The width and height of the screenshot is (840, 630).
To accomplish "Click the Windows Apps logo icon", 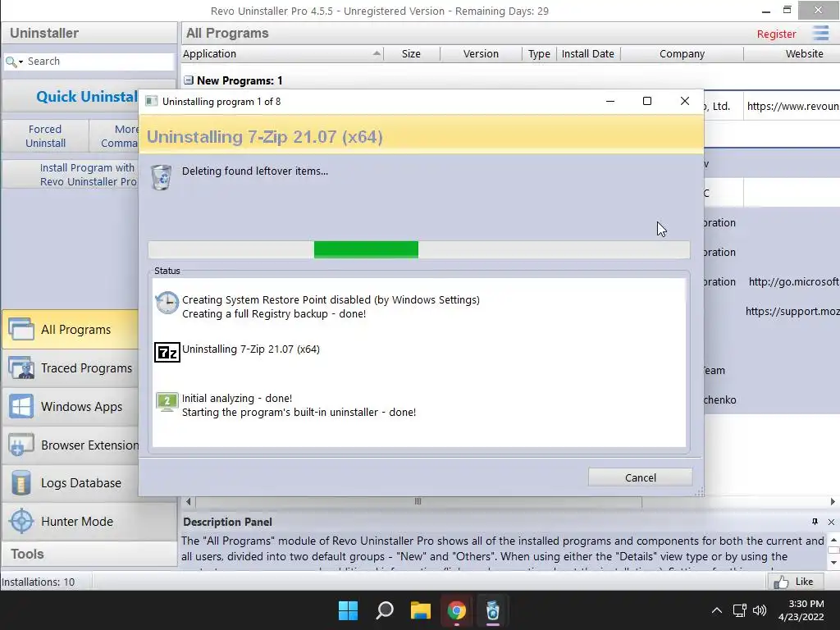I will (21, 407).
